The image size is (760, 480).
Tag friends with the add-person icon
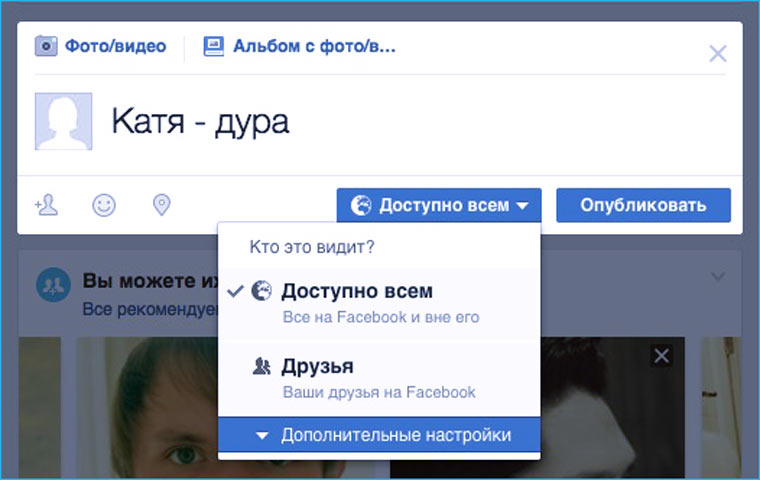click(x=46, y=205)
